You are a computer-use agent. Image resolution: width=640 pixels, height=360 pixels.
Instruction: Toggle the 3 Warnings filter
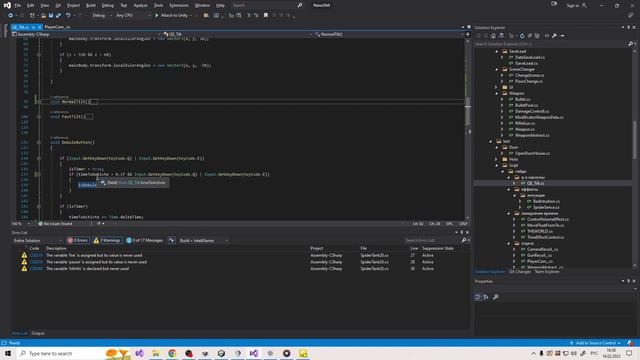(107, 240)
